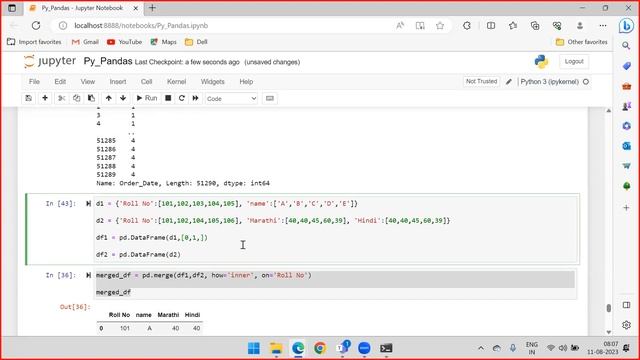This screenshot has width=640, height=360.
Task: Open browser profile icon
Action: [x=580, y=26]
